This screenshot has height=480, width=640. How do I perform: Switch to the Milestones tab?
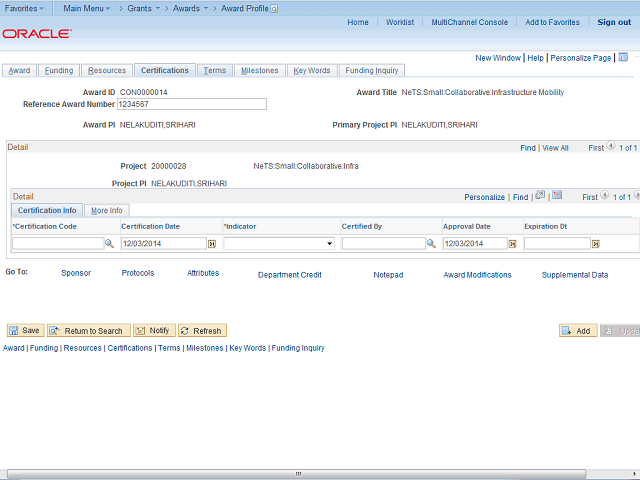[260, 70]
